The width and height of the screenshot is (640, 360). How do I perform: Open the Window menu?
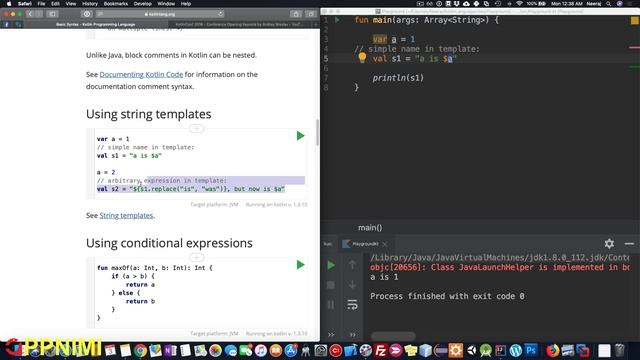[x=166, y=4]
